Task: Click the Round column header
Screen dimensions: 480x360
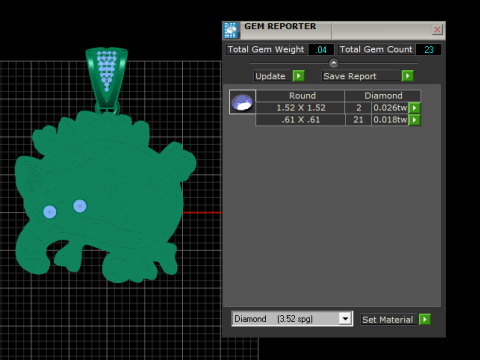Action: (x=300, y=96)
